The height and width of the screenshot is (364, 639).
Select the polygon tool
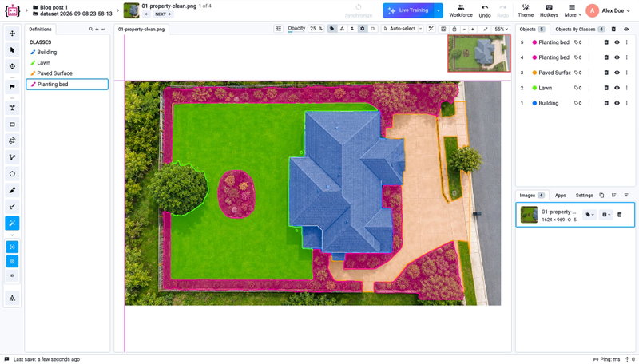pyautogui.click(x=12, y=174)
